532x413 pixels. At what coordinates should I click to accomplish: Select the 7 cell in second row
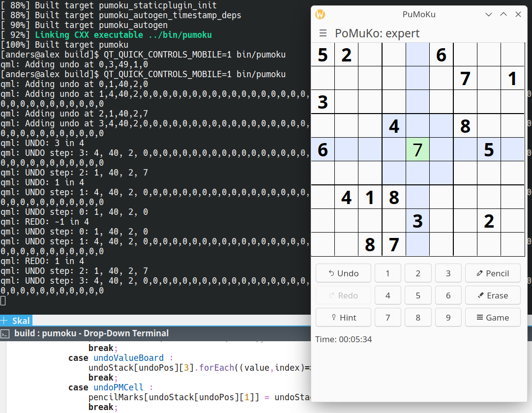pos(465,78)
